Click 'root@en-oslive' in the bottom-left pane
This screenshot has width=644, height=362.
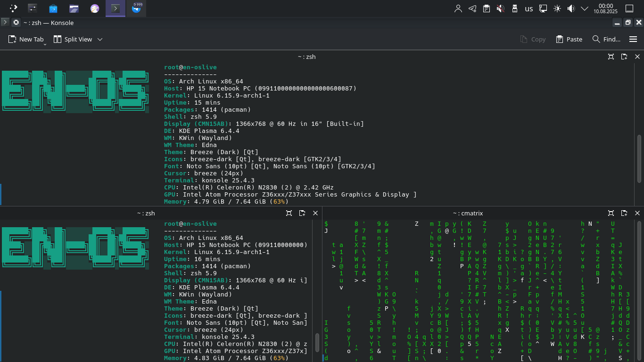point(190,224)
